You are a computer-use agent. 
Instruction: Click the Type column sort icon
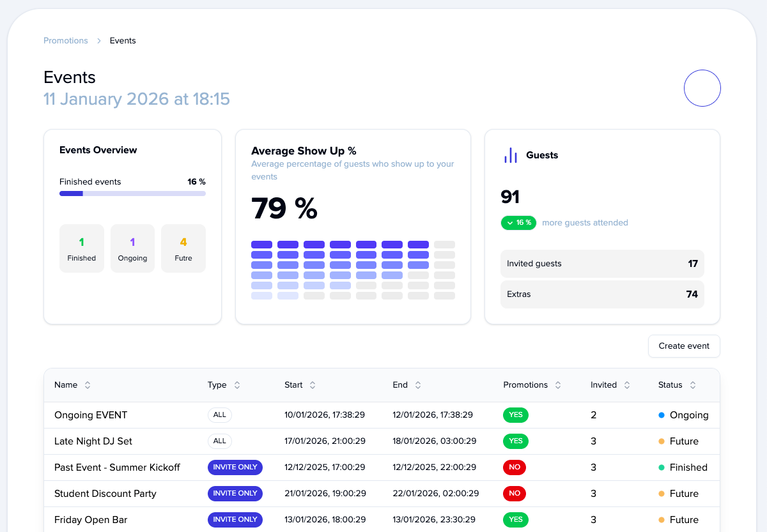(x=237, y=385)
